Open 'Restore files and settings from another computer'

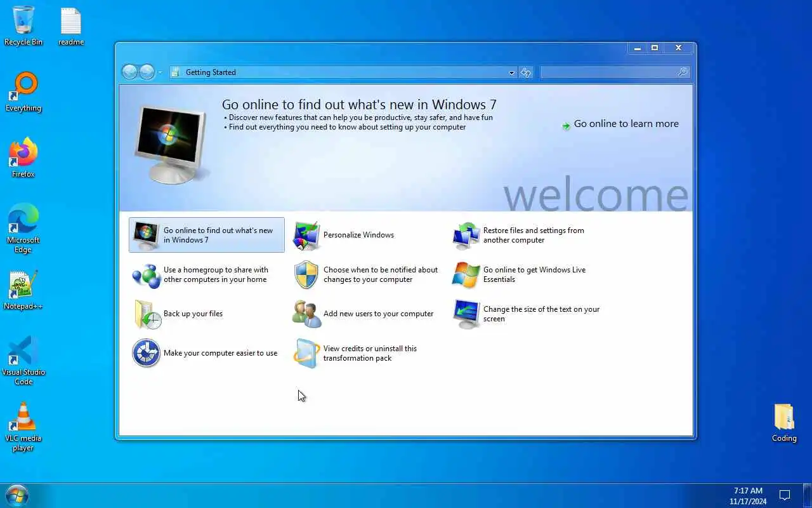pos(534,235)
